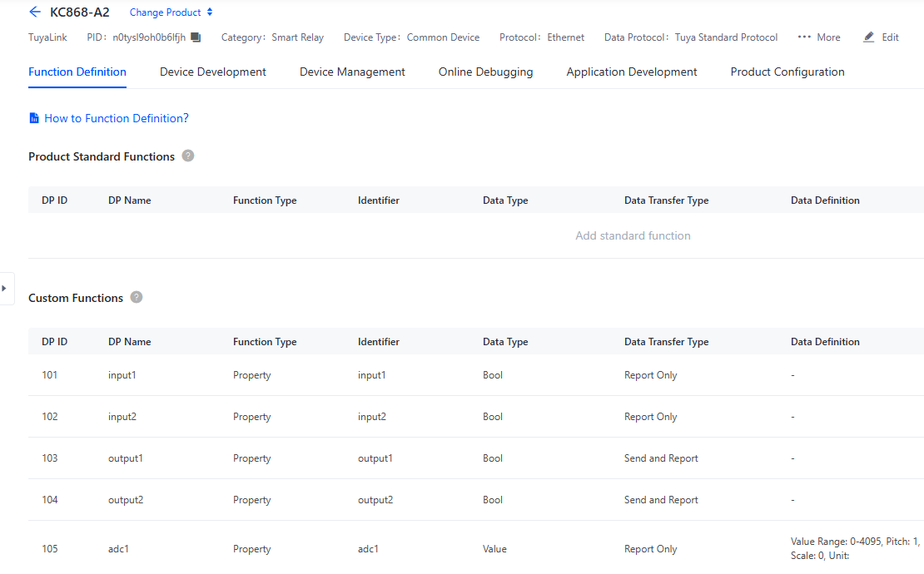Image resolution: width=924 pixels, height=574 pixels.
Task: Open the How to Function Definition link
Action: (x=117, y=119)
